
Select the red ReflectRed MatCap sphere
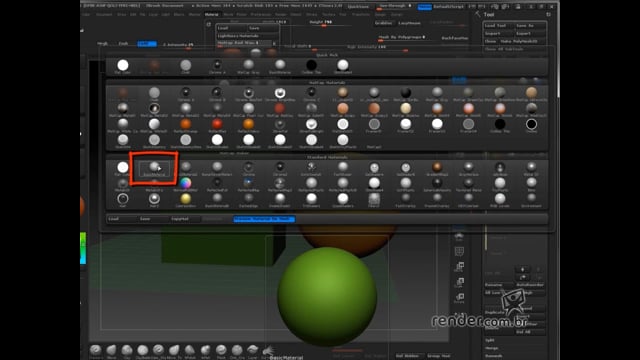click(217, 124)
